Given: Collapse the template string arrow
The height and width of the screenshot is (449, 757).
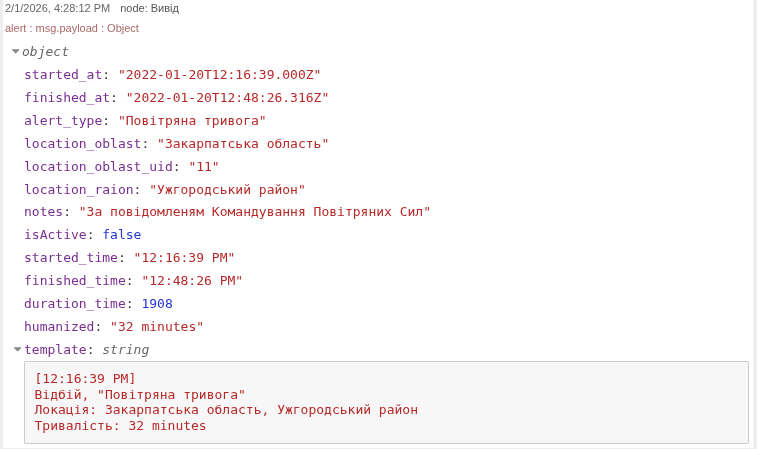Looking at the screenshot, I should 17,349.
